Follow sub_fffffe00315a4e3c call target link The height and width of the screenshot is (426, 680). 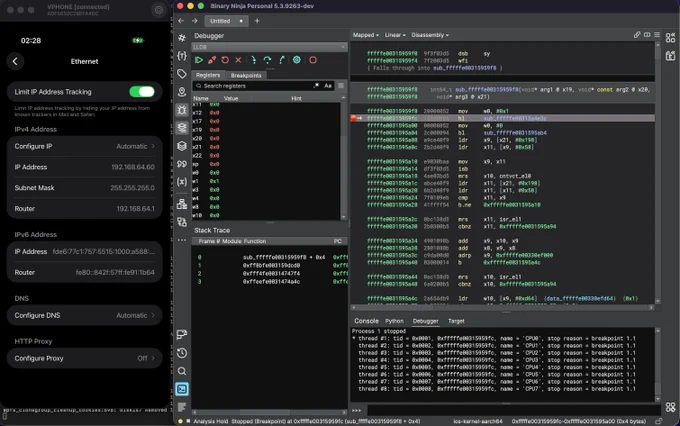click(515, 118)
